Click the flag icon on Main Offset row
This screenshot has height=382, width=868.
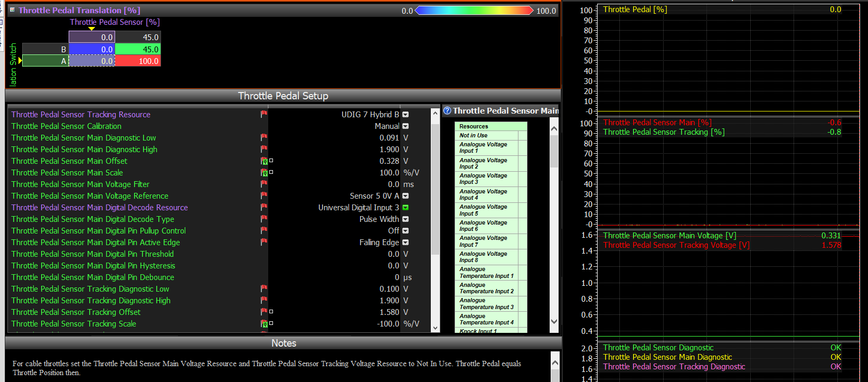tap(264, 161)
